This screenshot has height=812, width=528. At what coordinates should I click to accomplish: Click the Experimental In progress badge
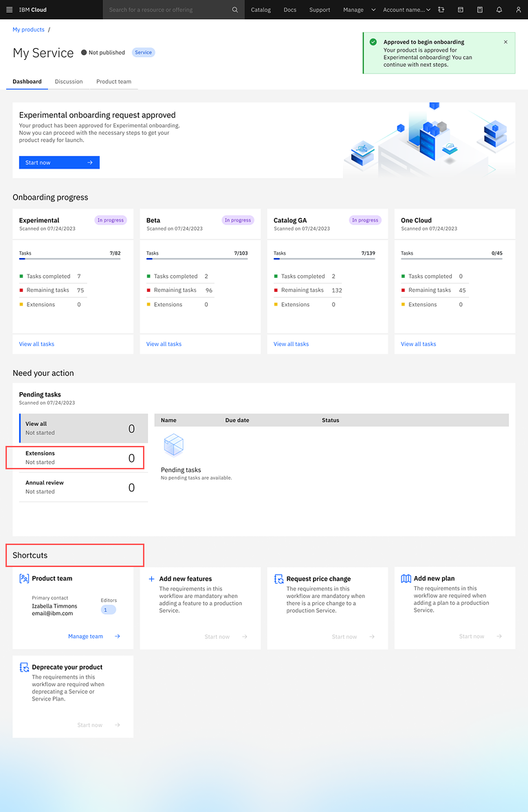point(111,220)
